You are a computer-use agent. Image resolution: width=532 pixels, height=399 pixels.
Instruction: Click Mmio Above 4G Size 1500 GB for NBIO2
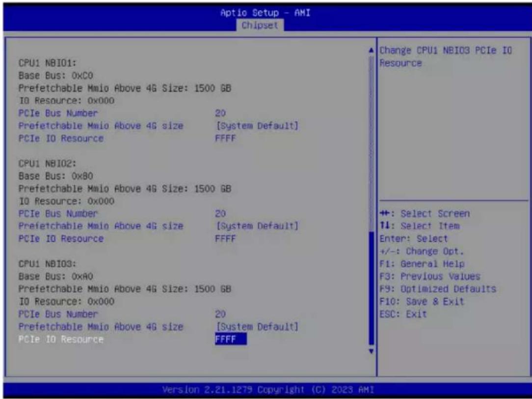pos(125,189)
